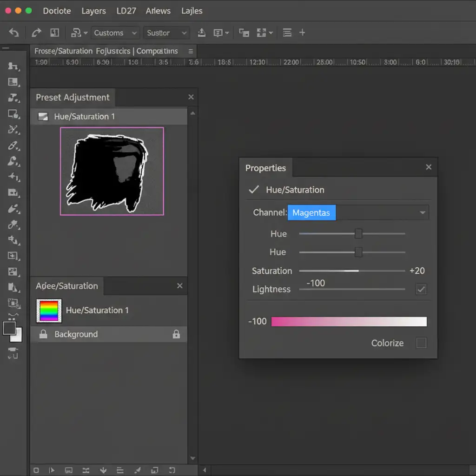Toggle the Hue/Saturation checkmark in Properties
The image size is (476, 476).
[254, 190]
